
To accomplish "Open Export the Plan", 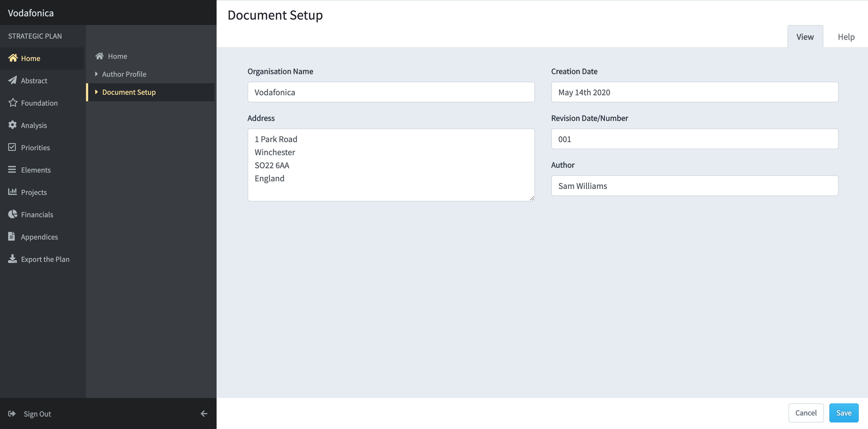I will (x=42, y=259).
